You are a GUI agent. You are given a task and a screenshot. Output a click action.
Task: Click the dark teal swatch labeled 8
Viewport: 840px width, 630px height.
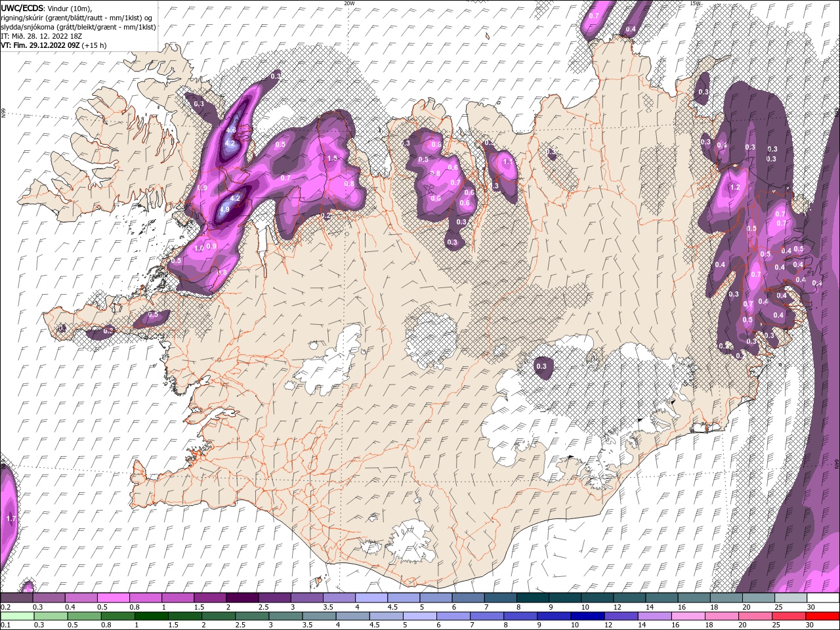click(x=532, y=598)
